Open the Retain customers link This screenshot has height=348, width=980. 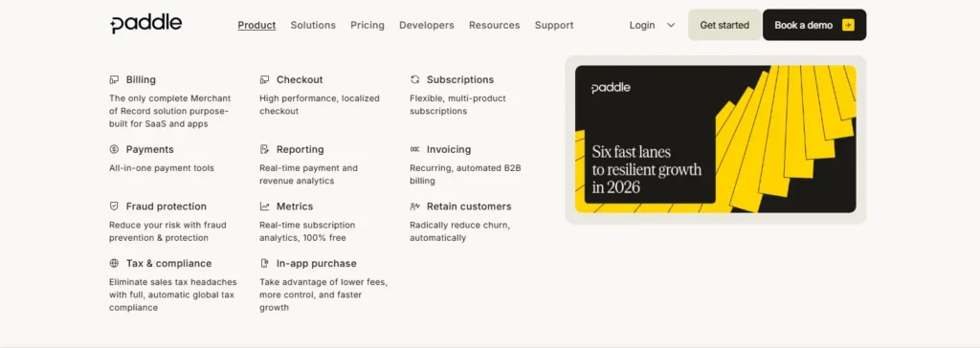pos(469,207)
